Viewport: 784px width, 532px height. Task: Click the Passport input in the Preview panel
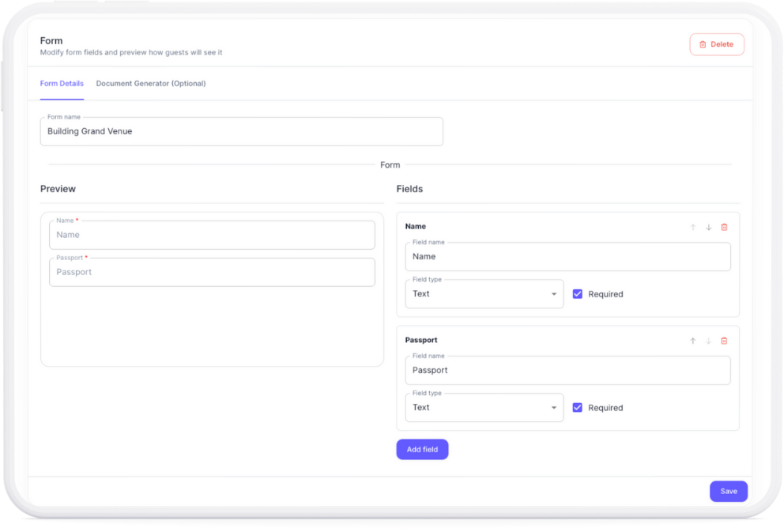point(212,272)
